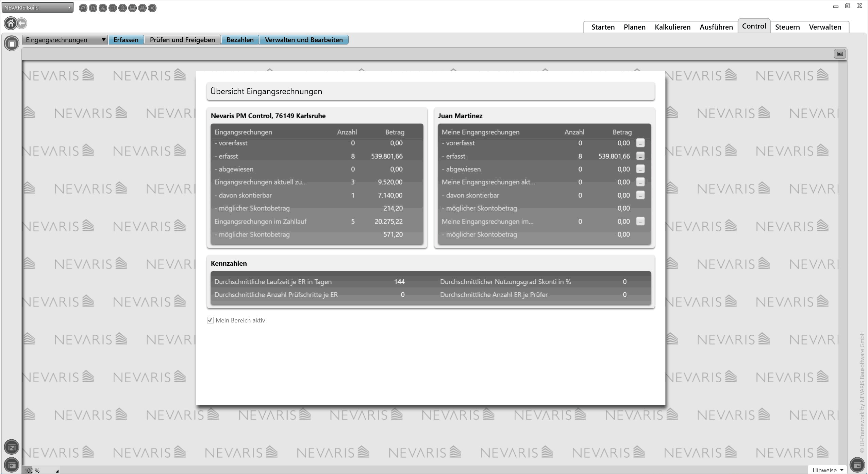Go to the Home screen via house icon
868x474 pixels.
(x=11, y=23)
